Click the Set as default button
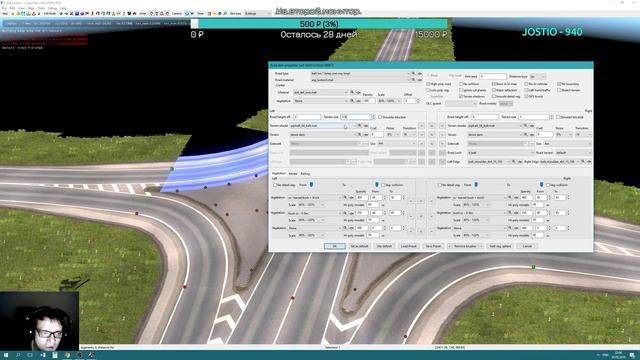The width and height of the screenshot is (640, 360). [x=360, y=246]
